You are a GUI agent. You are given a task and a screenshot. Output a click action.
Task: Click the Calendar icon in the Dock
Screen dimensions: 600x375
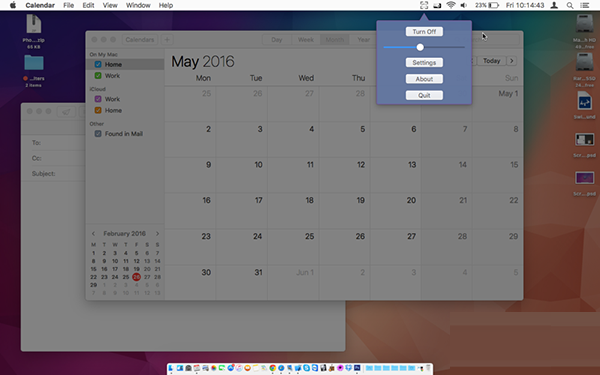coord(197,368)
